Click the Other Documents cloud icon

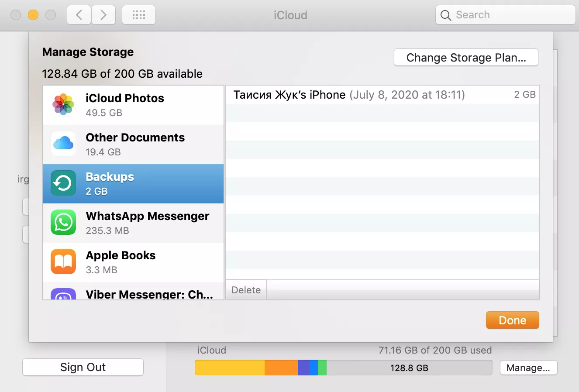(63, 144)
